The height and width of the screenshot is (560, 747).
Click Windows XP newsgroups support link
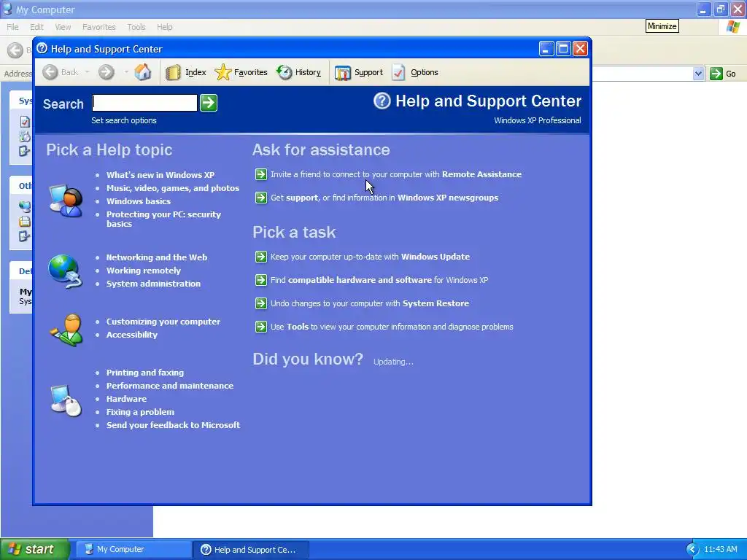pyautogui.click(x=384, y=198)
